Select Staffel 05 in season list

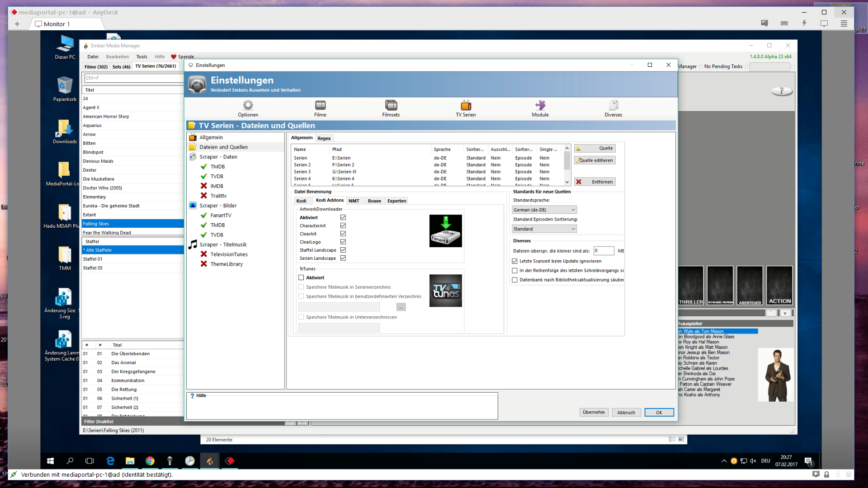pyautogui.click(x=132, y=268)
